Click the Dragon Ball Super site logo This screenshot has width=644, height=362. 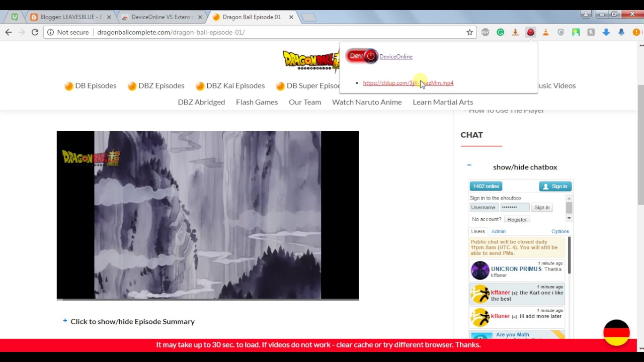311,60
